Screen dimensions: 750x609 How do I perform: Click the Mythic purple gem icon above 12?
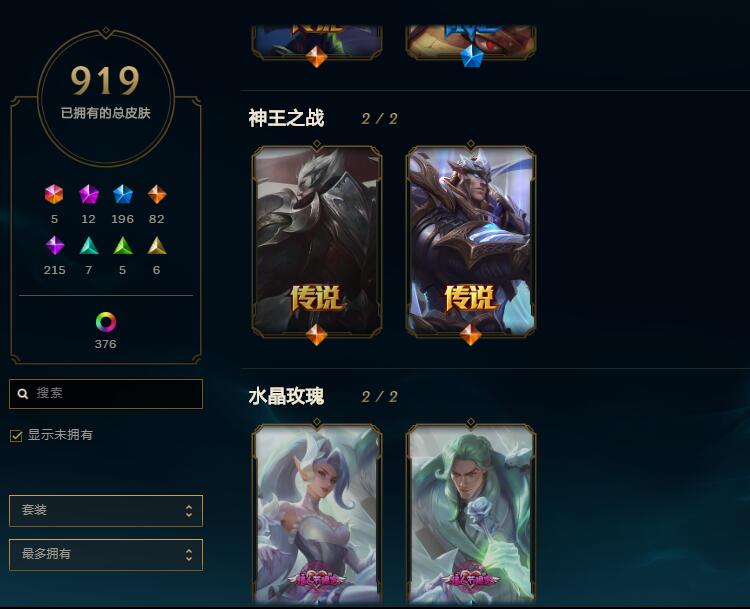pos(88,194)
